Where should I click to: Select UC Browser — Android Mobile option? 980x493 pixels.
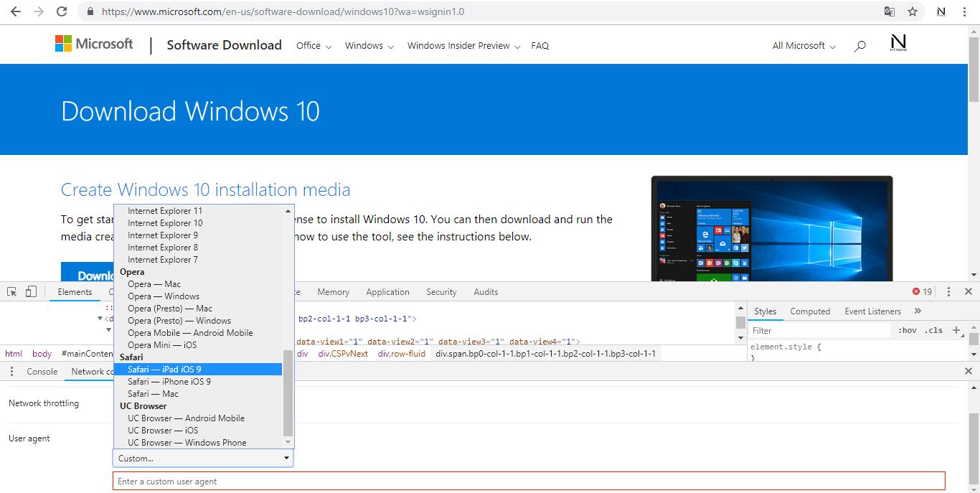tap(198, 418)
